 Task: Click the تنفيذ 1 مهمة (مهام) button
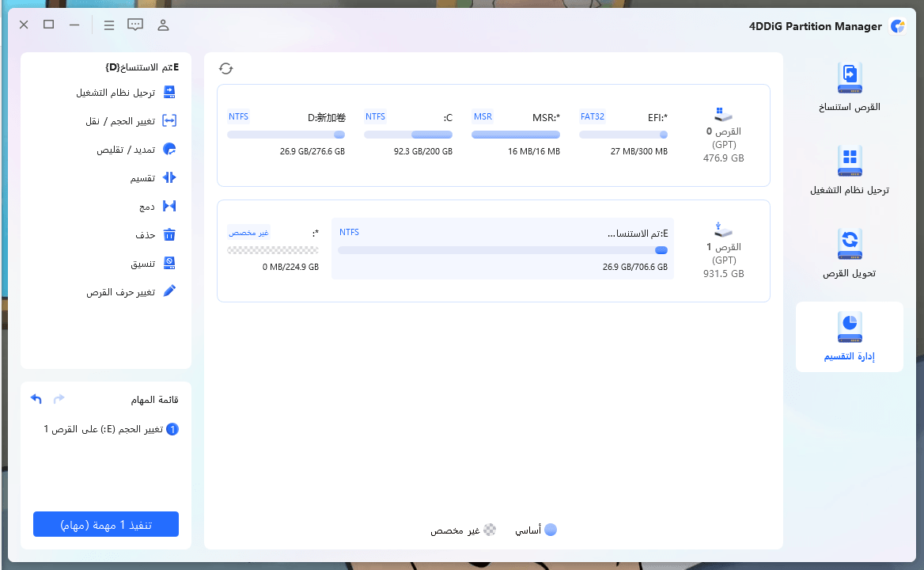105,523
